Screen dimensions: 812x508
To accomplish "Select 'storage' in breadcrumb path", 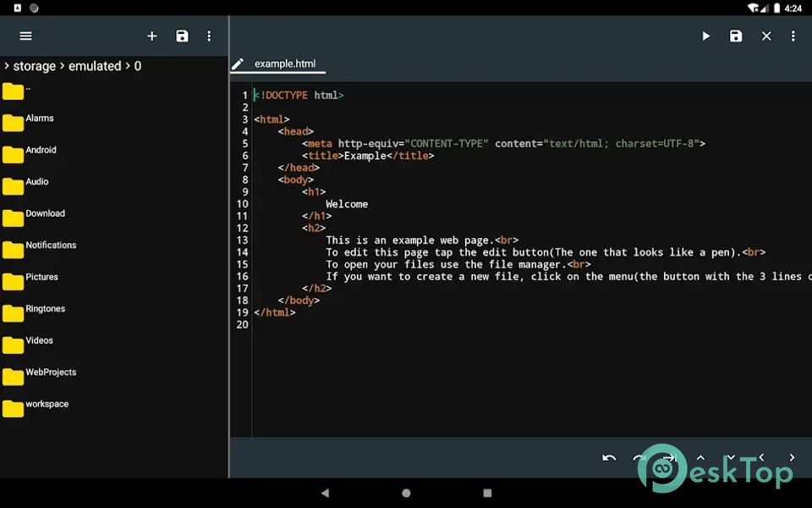I will pos(34,66).
